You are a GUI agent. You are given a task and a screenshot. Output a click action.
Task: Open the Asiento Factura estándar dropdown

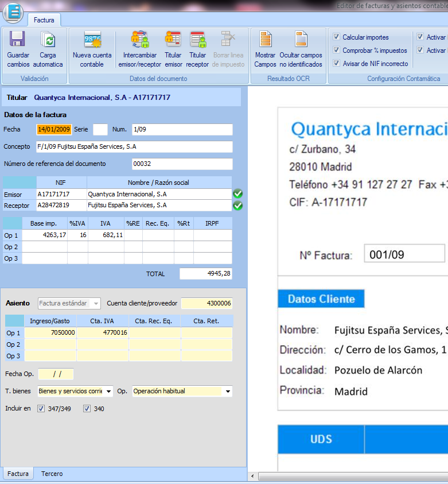96,303
